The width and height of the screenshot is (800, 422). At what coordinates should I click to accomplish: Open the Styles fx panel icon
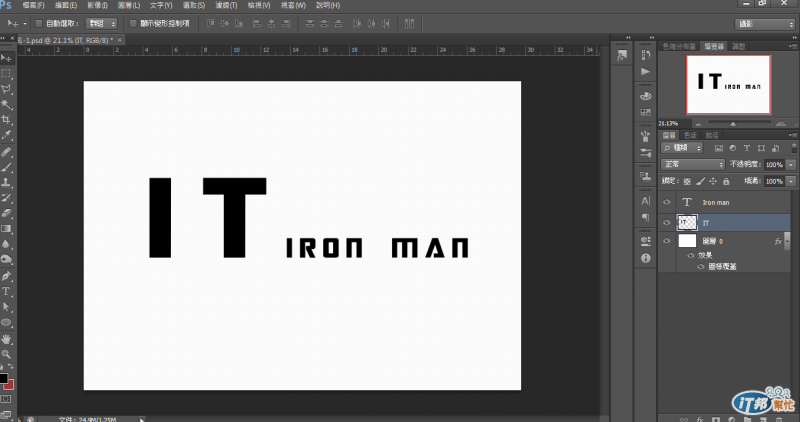[x=621, y=56]
